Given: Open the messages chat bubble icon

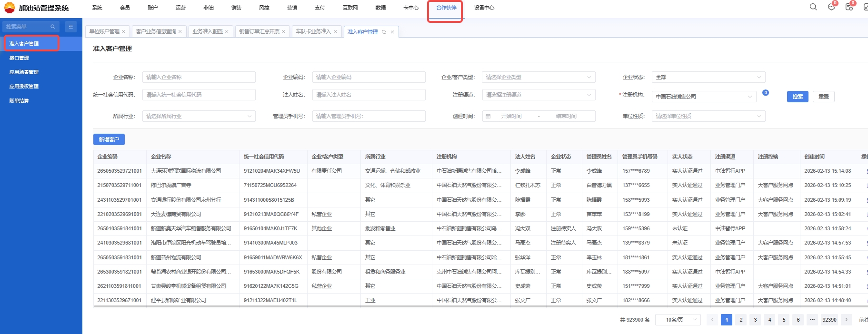Looking at the screenshot, I should 831,7.
